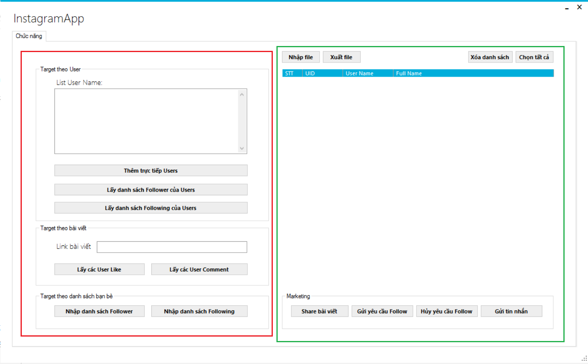Click Lấy danh sách Follower của Users
Viewport: 588px width, 364px height.
click(x=151, y=190)
